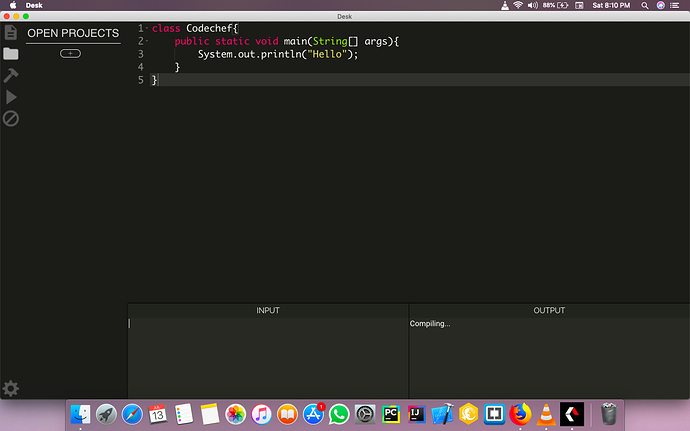This screenshot has height=431, width=690.
Task: Launch PyCharm from the dock
Action: 391,414
